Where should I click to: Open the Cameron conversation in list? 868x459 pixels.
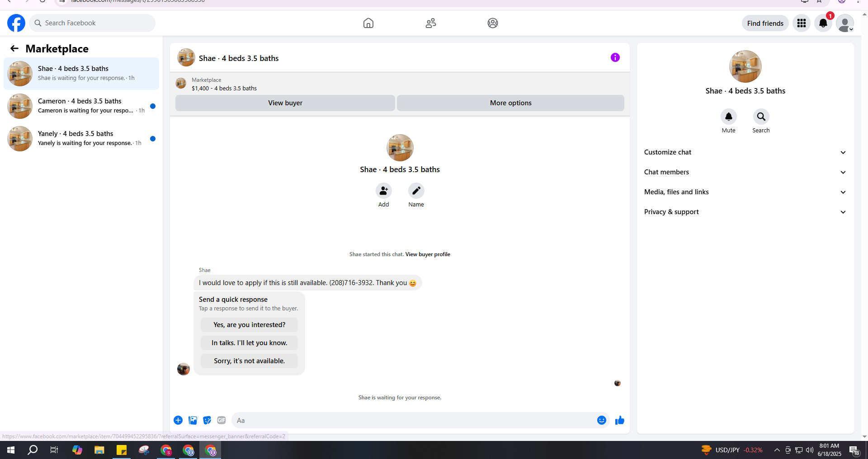(81, 106)
